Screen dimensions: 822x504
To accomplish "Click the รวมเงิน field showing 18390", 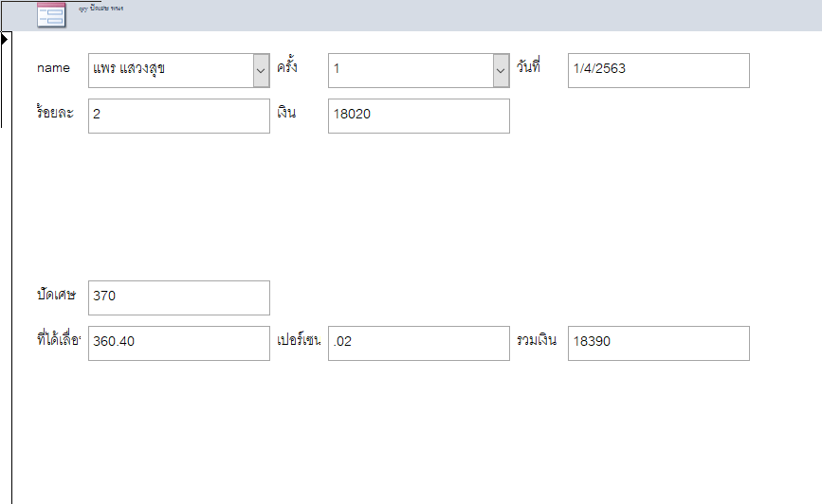I will click(658, 343).
